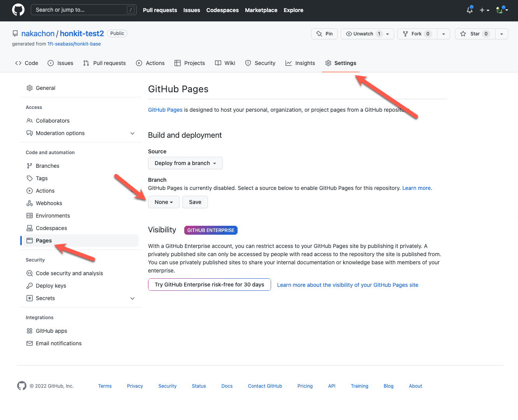
Task: Open the notifications bell icon
Action: click(470, 10)
